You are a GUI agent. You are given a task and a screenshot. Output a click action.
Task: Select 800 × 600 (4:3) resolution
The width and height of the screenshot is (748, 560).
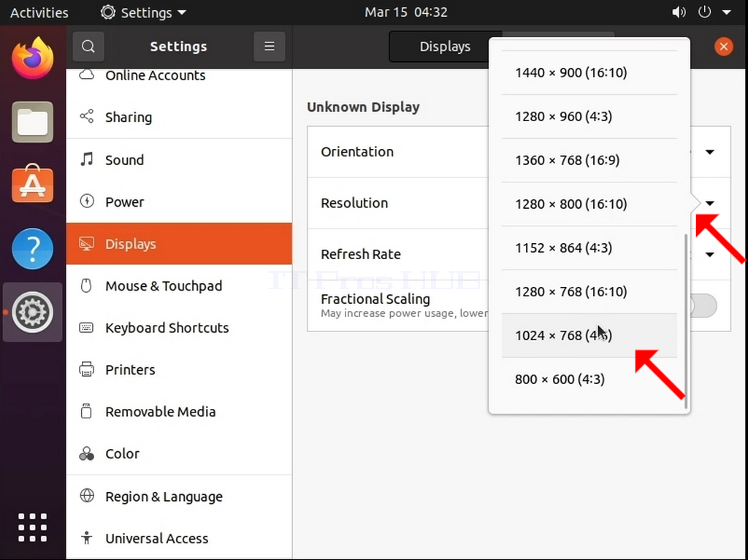tap(589, 379)
